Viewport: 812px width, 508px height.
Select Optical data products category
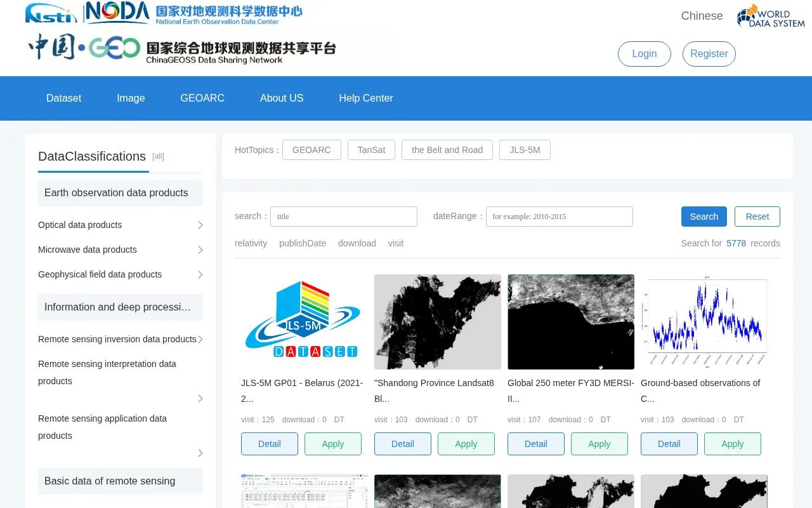point(80,225)
